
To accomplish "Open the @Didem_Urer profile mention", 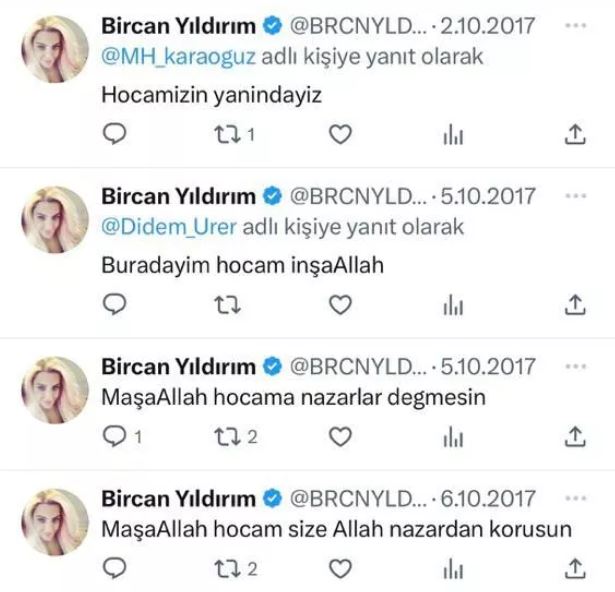I will (169, 227).
